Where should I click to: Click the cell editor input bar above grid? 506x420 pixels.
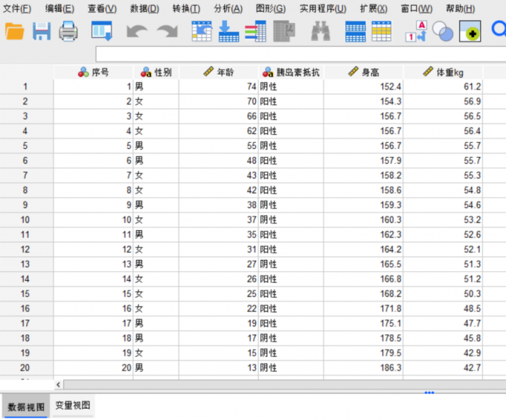(x=298, y=54)
